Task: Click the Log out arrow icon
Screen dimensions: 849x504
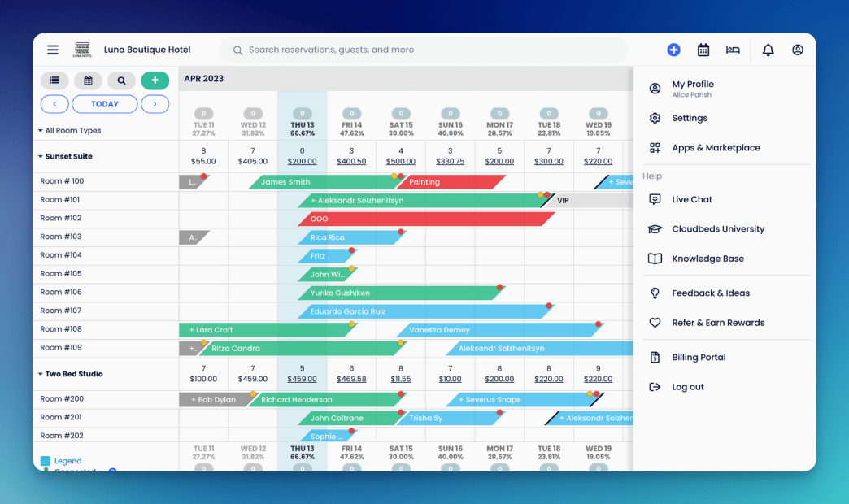Action: (x=655, y=387)
